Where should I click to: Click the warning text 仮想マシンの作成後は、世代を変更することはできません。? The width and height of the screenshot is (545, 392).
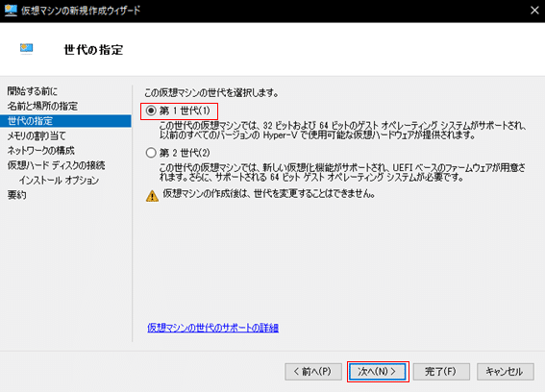point(269,193)
